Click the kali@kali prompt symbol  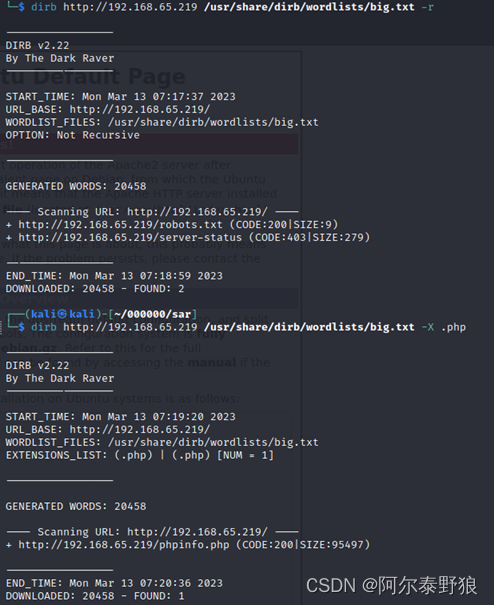(62, 314)
